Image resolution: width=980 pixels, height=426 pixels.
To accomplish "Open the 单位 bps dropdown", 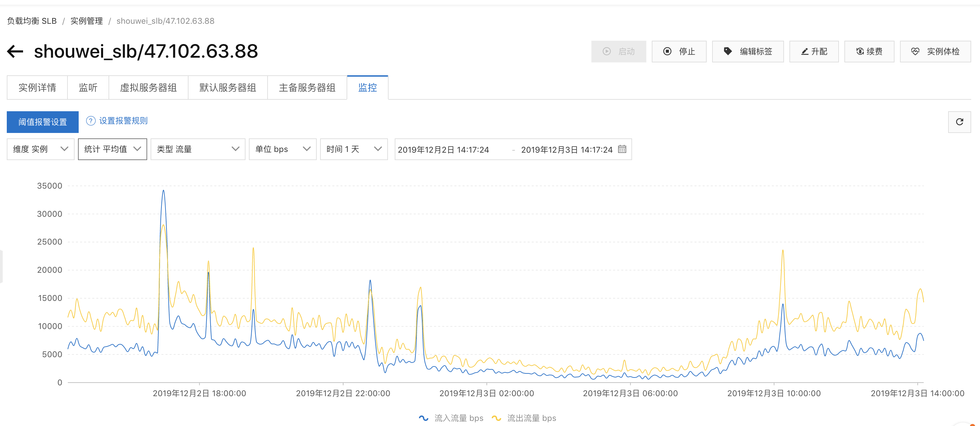I will pos(282,149).
